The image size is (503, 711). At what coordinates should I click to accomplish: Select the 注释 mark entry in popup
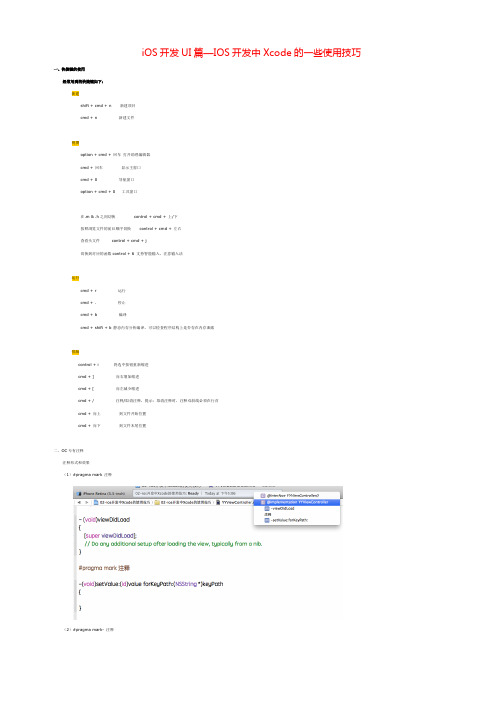(x=268, y=514)
